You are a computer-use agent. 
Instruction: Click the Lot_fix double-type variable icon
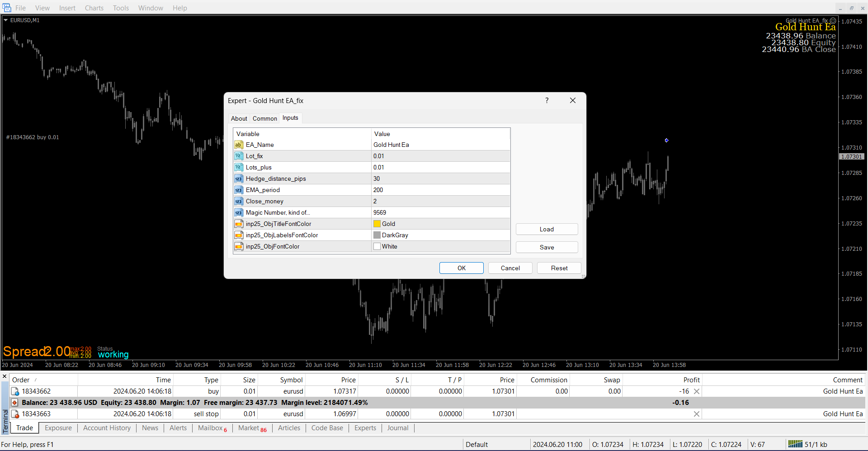coord(238,156)
